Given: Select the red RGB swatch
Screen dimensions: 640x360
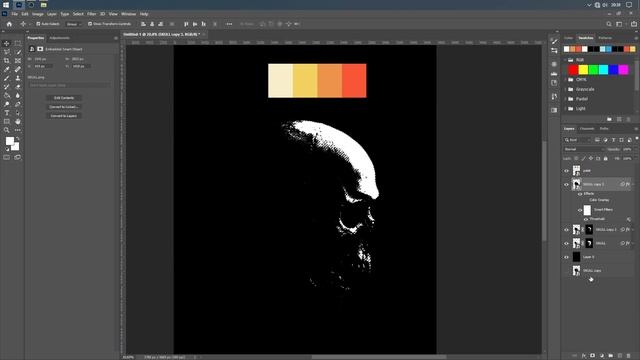Looking at the screenshot, I should [573, 70].
